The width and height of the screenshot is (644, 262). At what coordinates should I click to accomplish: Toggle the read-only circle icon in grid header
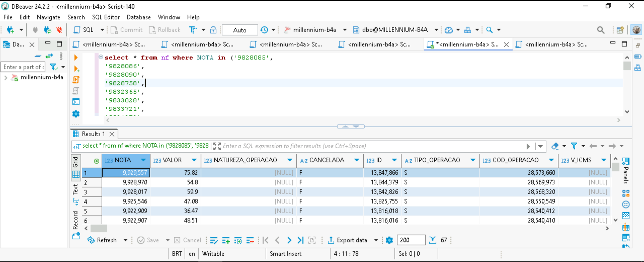[x=97, y=161]
